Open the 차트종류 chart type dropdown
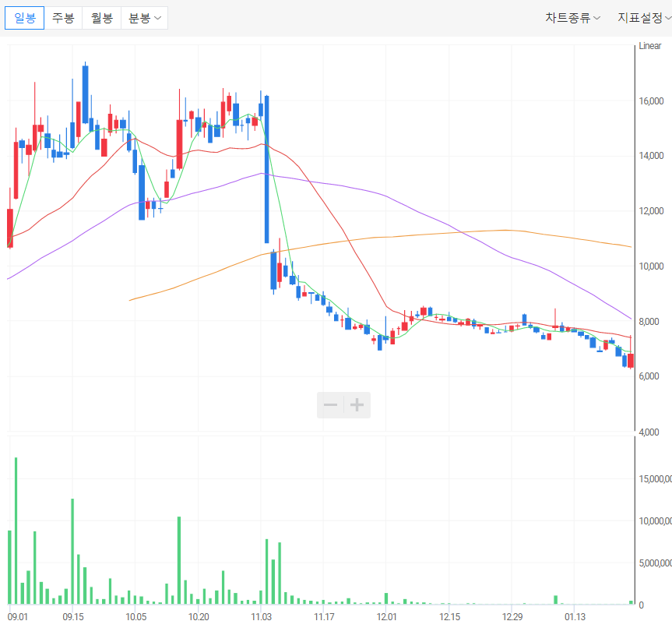Viewport: 672px width, 628px height. click(572, 18)
